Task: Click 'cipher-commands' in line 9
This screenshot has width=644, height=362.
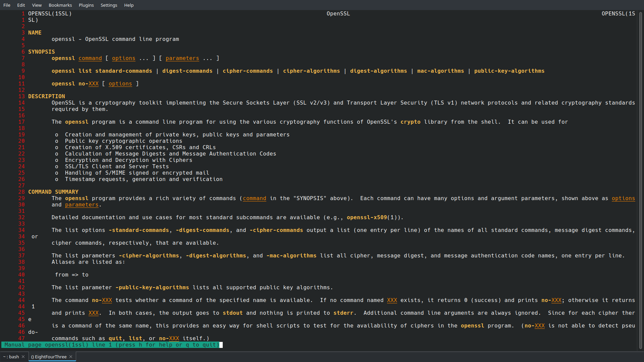Action: click(x=248, y=71)
